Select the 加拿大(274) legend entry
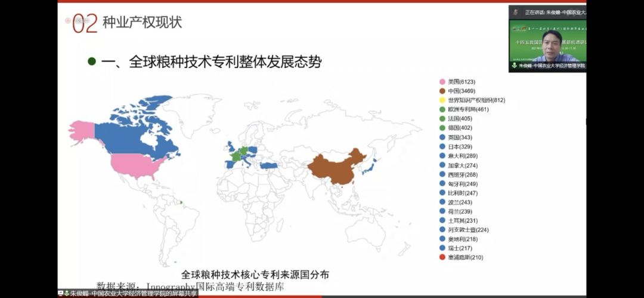 463,165
